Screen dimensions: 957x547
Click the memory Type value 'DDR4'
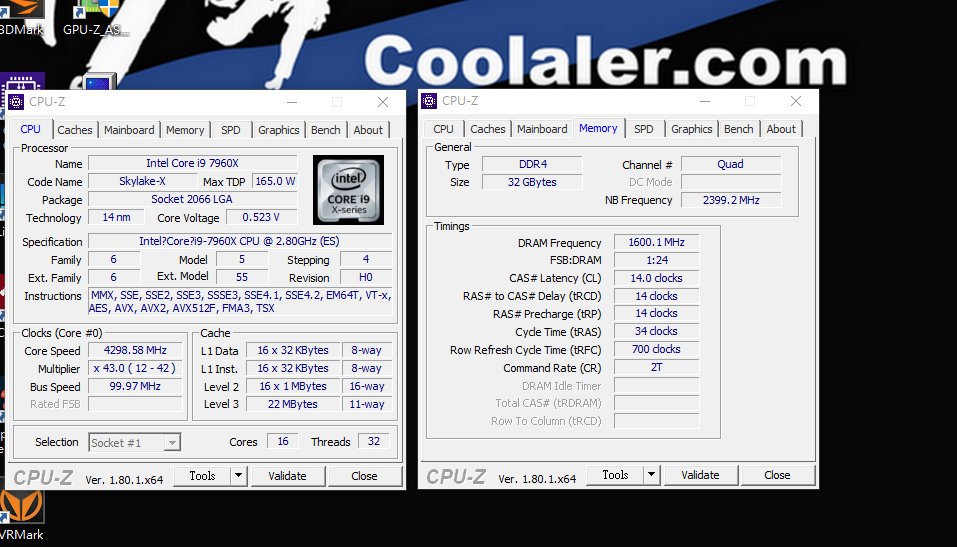click(x=532, y=164)
